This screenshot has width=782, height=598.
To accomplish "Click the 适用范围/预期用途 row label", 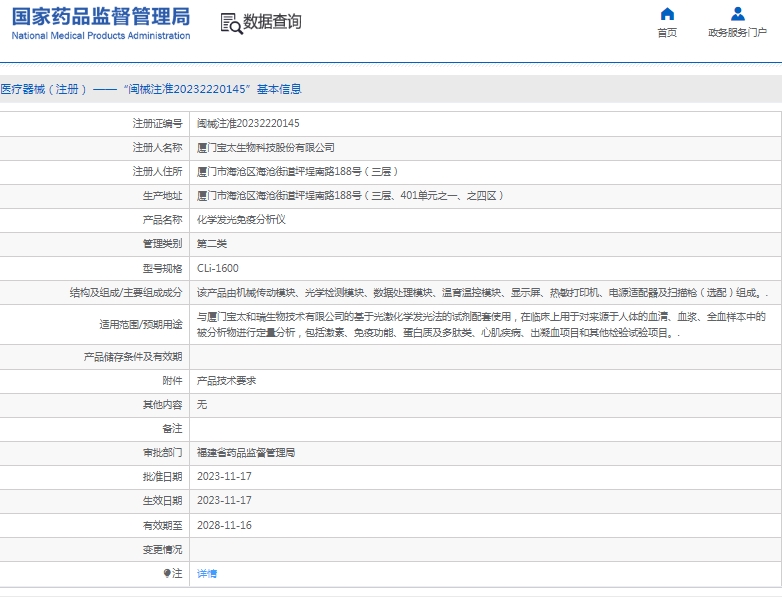I will coord(141,325).
